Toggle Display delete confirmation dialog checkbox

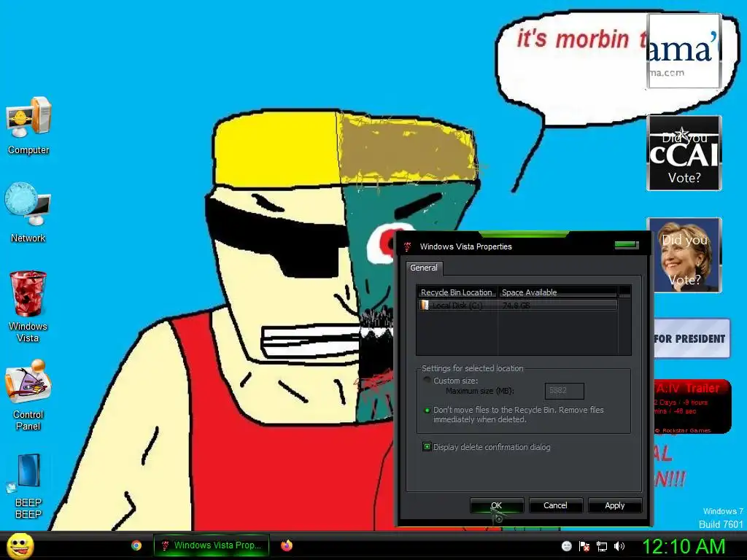(427, 447)
